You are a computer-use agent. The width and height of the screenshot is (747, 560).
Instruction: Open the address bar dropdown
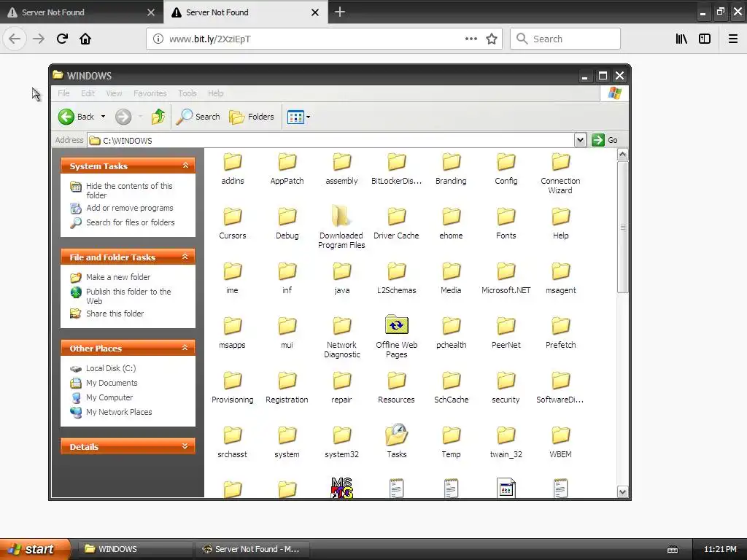[x=580, y=140]
